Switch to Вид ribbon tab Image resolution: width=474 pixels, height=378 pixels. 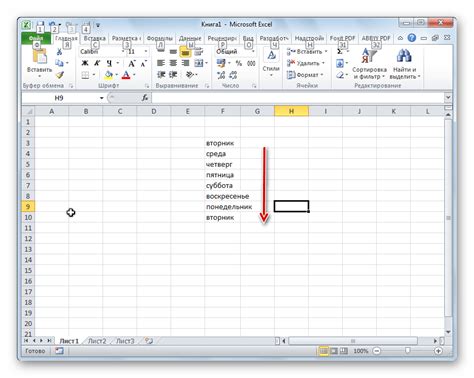click(248, 38)
